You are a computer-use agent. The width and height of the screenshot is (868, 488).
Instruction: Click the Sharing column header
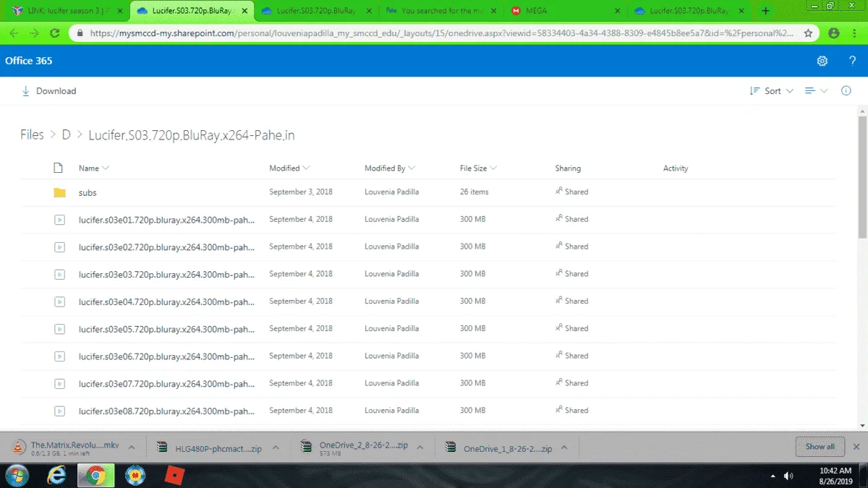pyautogui.click(x=568, y=168)
